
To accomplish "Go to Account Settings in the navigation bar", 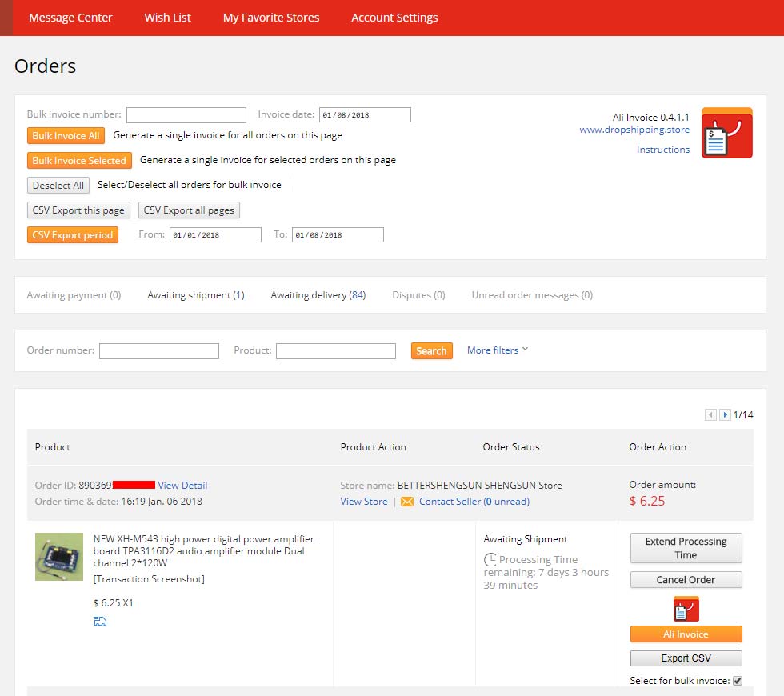I will click(394, 18).
